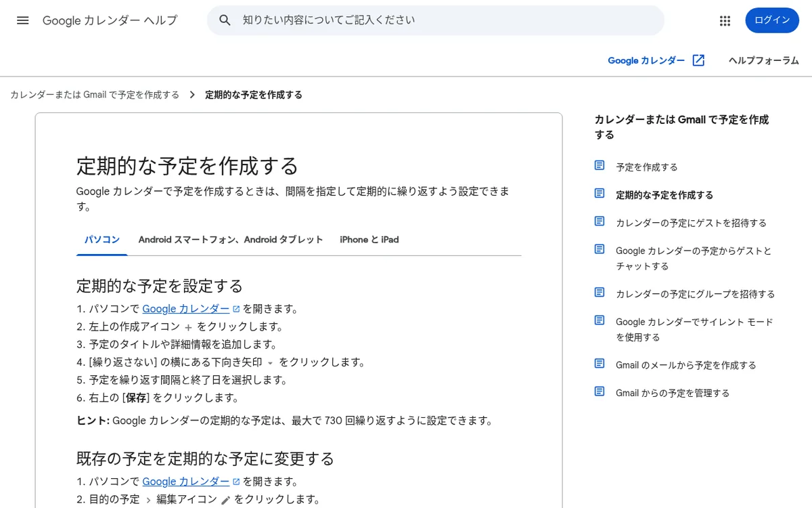812x508 pixels.
Task: Click step text 予定のタイトルや詳細情報を追加します
Action: pyautogui.click(x=183, y=345)
